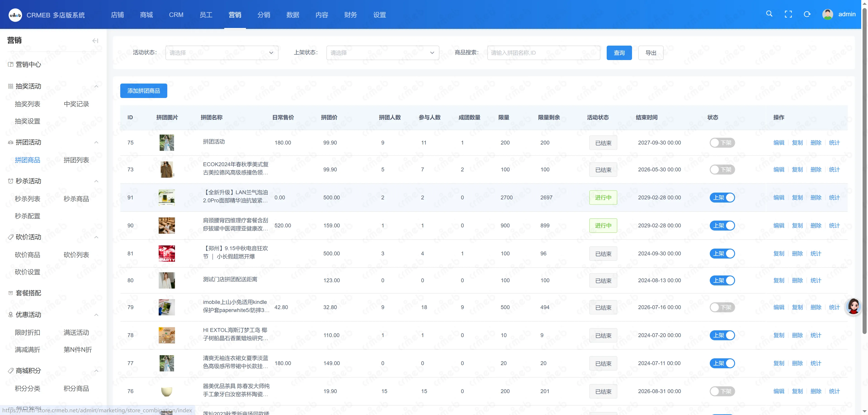This screenshot has width=868, height=415.
Task: Switch off listing for ID 91
Action: (x=722, y=198)
